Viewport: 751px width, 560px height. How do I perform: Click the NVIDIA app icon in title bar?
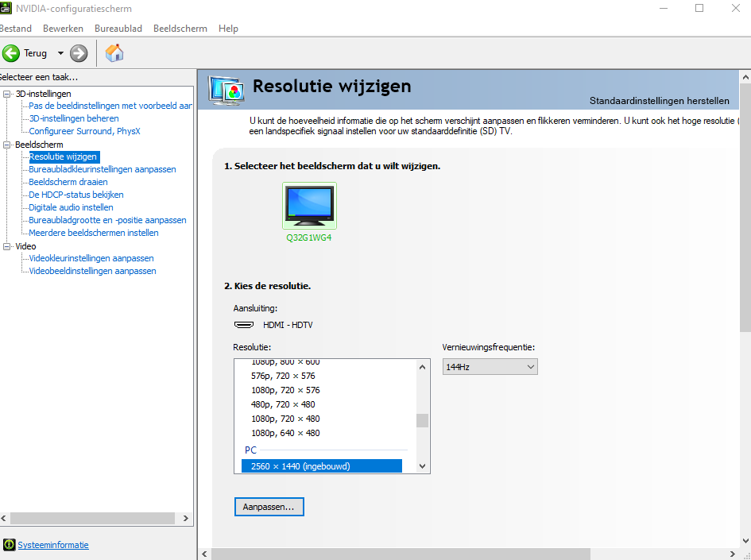(x=6, y=8)
